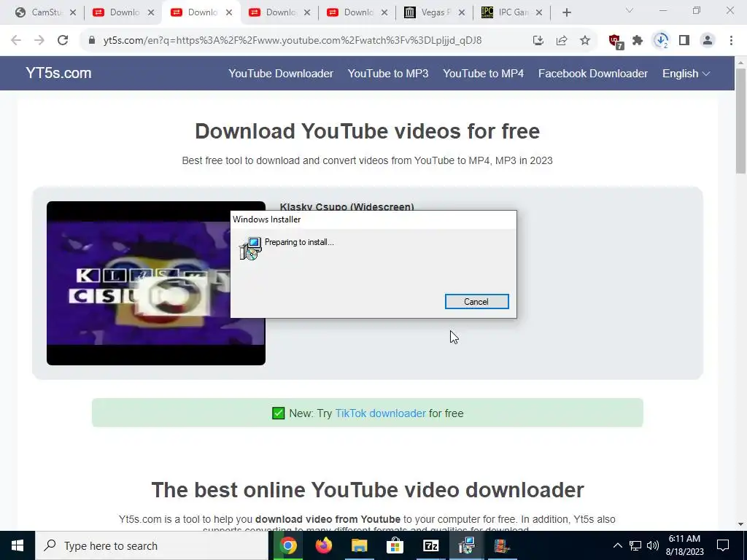The image size is (747, 560).
Task: Go forward in browser history
Action: (39, 41)
